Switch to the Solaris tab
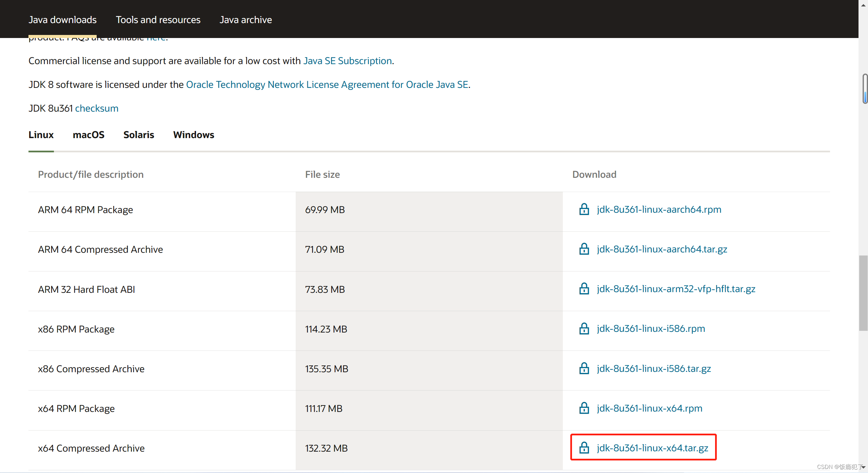 click(139, 135)
